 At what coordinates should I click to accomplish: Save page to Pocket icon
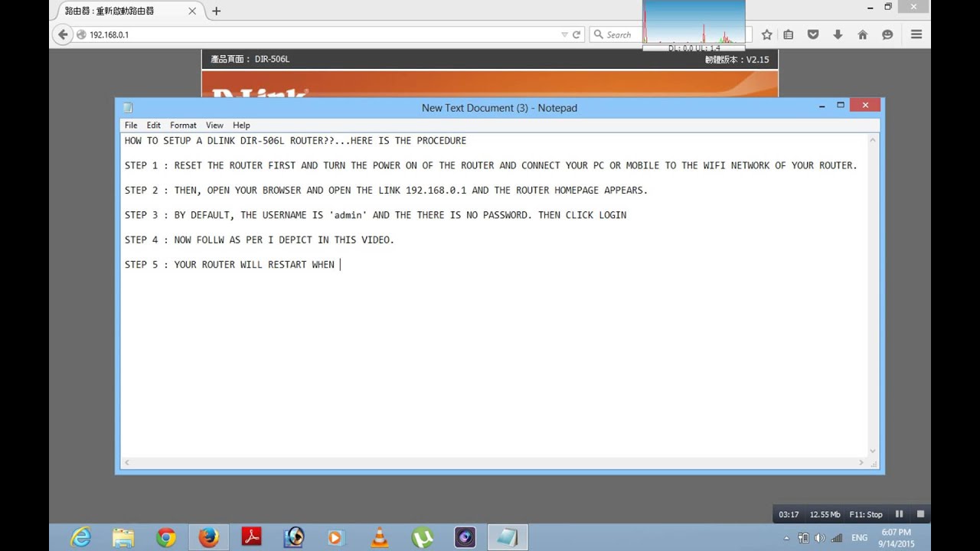813,34
